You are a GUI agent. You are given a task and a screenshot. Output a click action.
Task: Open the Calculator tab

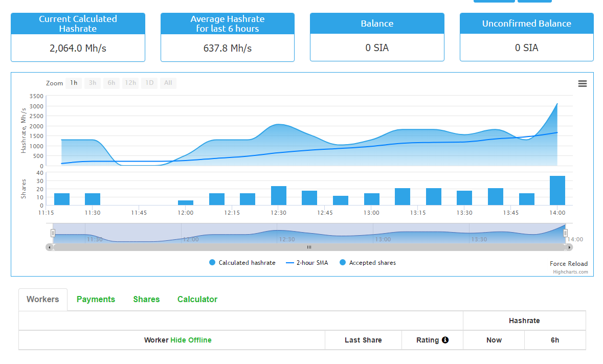click(197, 300)
